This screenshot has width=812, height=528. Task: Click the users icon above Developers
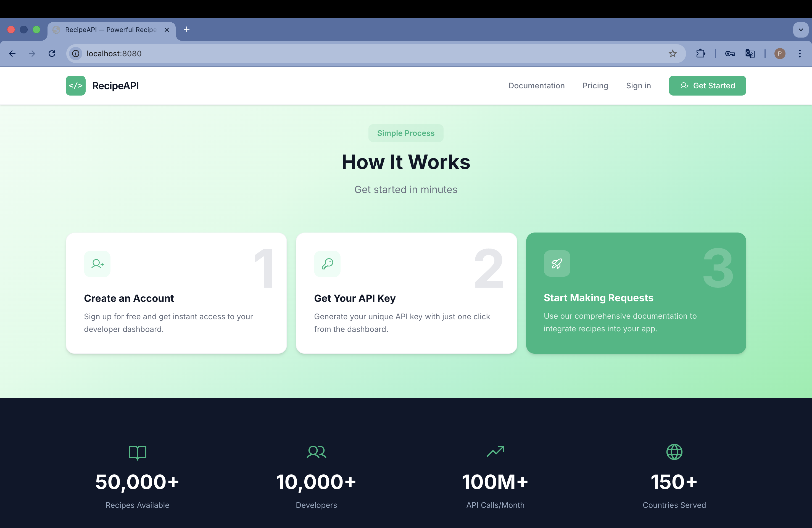[x=316, y=452]
